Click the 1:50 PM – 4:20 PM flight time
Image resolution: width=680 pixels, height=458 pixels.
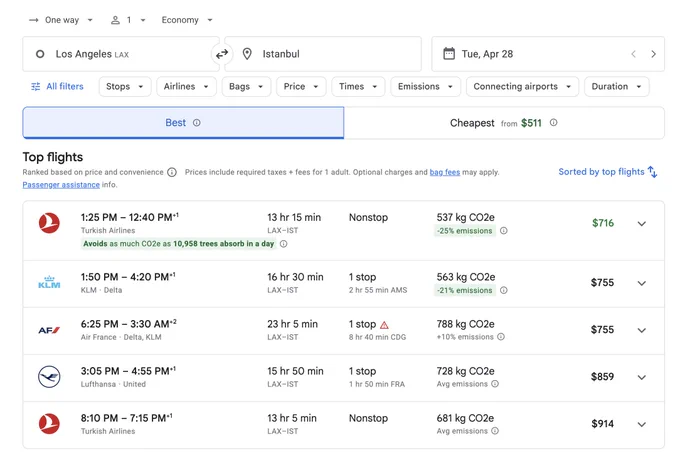pos(128,277)
